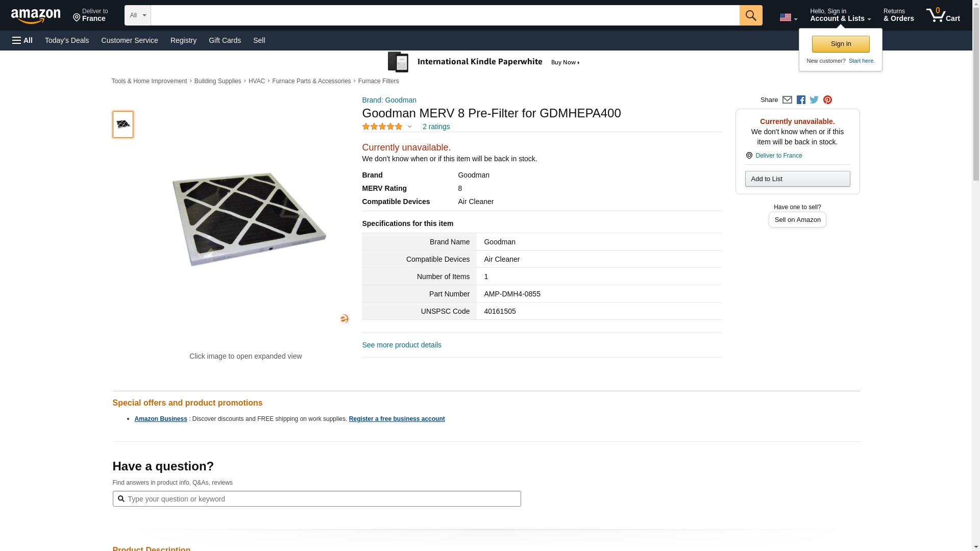Open the All hamburger menu
The width and height of the screenshot is (980, 551).
(22, 40)
